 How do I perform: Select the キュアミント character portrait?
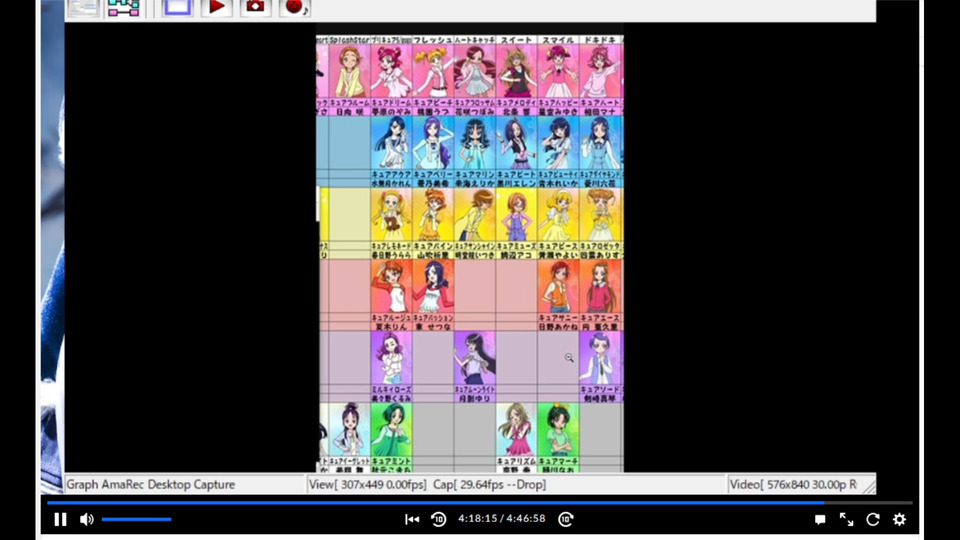point(391,430)
